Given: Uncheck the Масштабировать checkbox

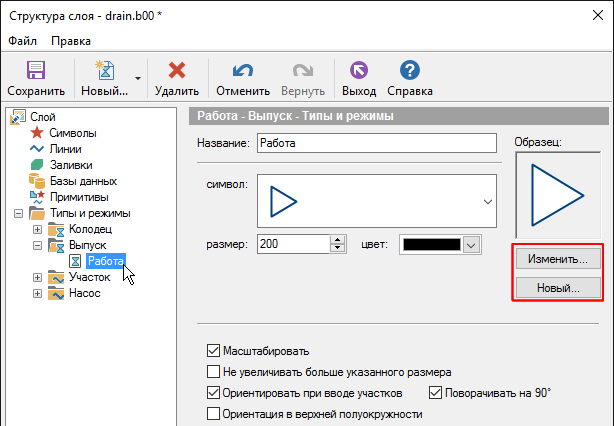Looking at the screenshot, I should pyautogui.click(x=212, y=351).
